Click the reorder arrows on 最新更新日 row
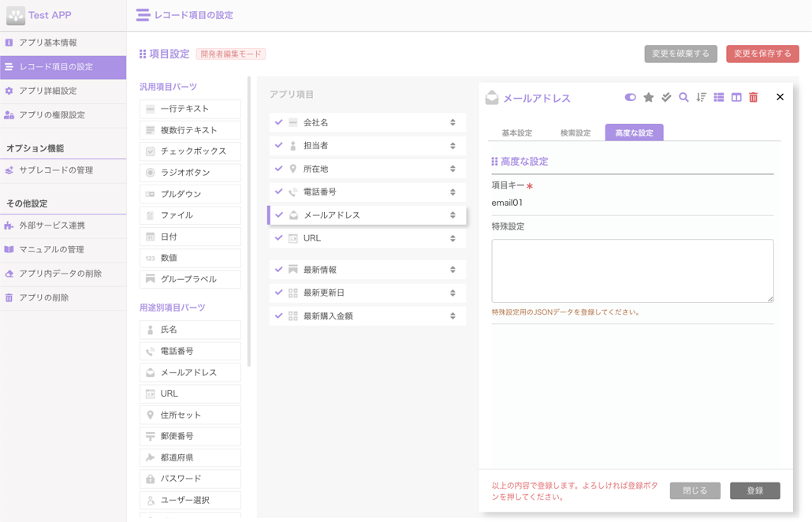This screenshot has width=812, height=522. pos(453,293)
